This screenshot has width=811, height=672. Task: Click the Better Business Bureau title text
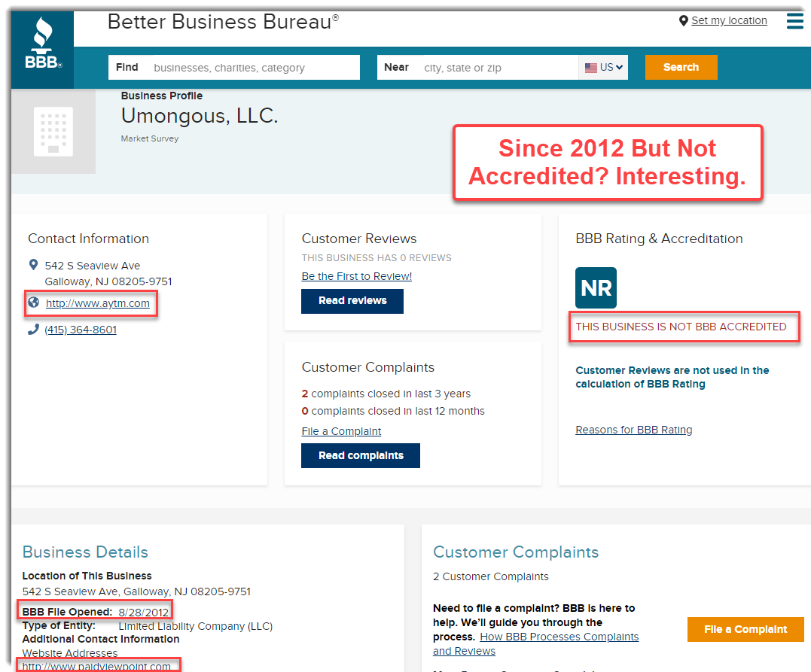pyautogui.click(x=223, y=23)
